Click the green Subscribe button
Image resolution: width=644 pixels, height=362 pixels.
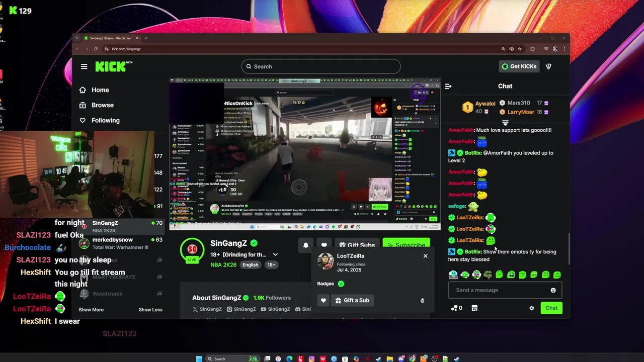(x=406, y=245)
